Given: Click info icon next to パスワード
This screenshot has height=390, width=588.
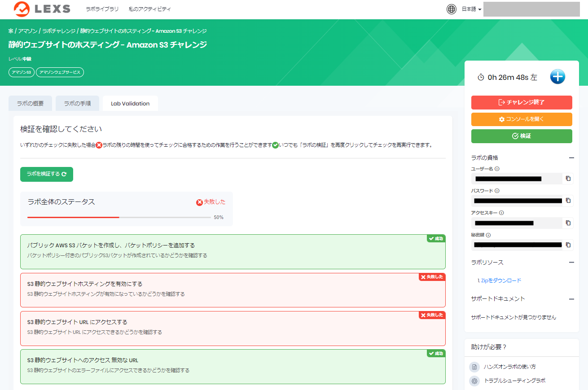Looking at the screenshot, I should click(497, 191).
